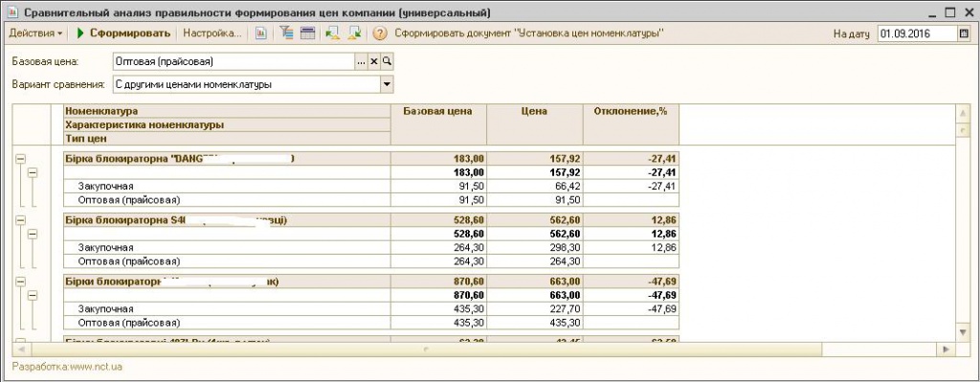Viewport: 980px width, 382px height.
Task: Collapse the Бірки блокираторн group with 870,60
Action: pyautogui.click(x=20, y=281)
